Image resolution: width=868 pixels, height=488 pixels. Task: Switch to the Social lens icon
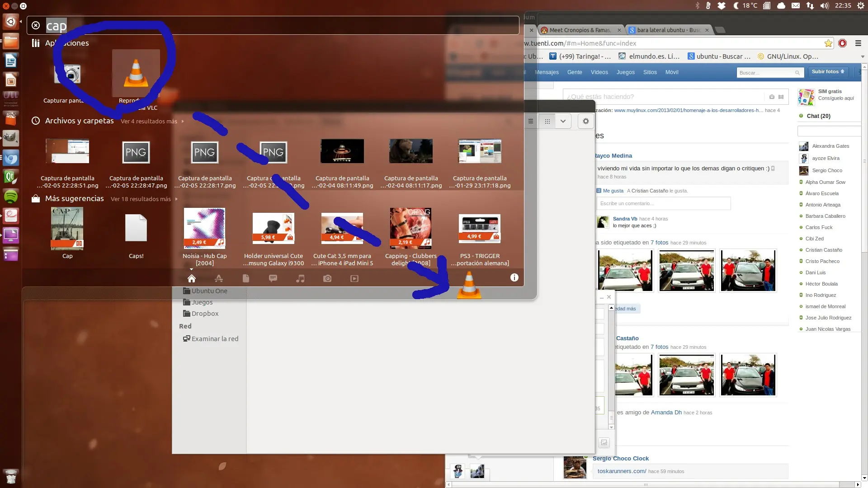(273, 278)
